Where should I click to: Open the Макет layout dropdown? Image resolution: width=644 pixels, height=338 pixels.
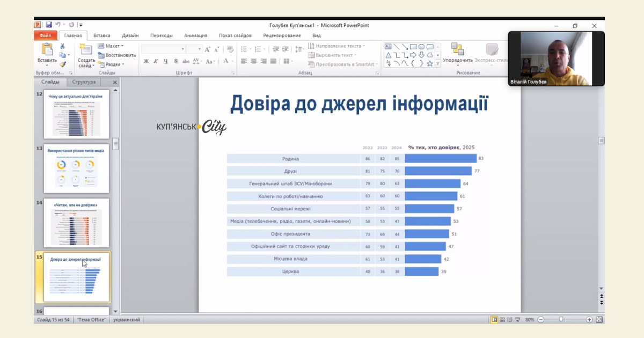[x=111, y=46]
